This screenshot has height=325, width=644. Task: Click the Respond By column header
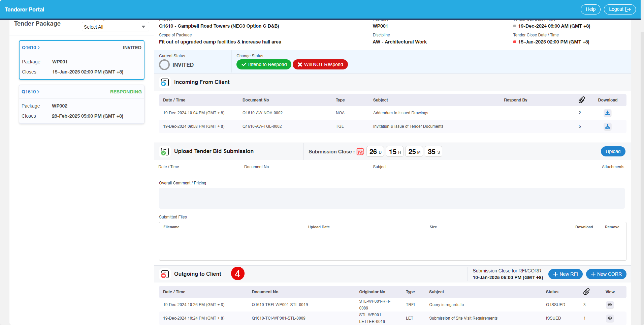click(x=516, y=100)
